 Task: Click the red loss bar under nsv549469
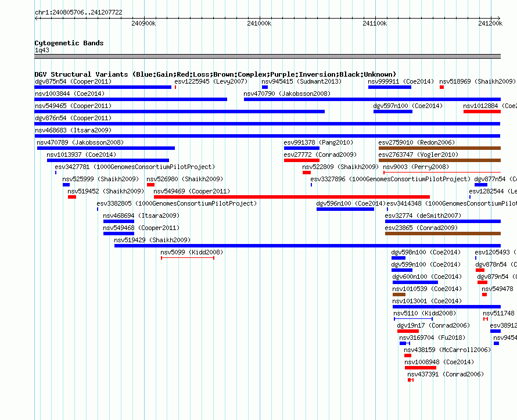tap(292, 197)
